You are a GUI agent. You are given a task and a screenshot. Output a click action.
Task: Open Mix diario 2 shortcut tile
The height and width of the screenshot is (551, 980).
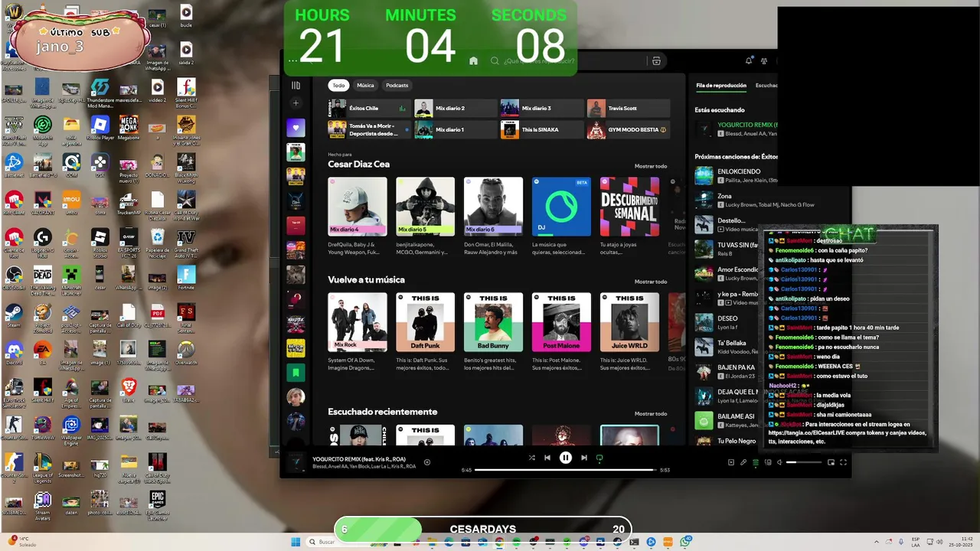(456, 109)
